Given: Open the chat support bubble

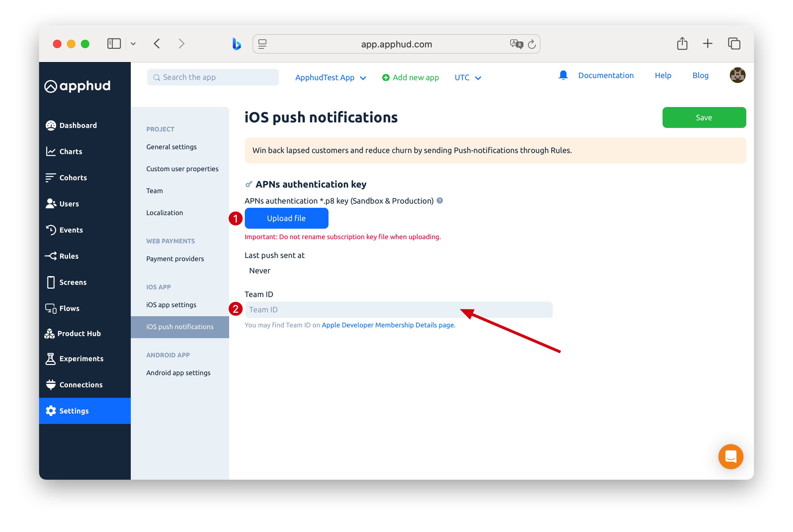Looking at the screenshot, I should point(731,457).
